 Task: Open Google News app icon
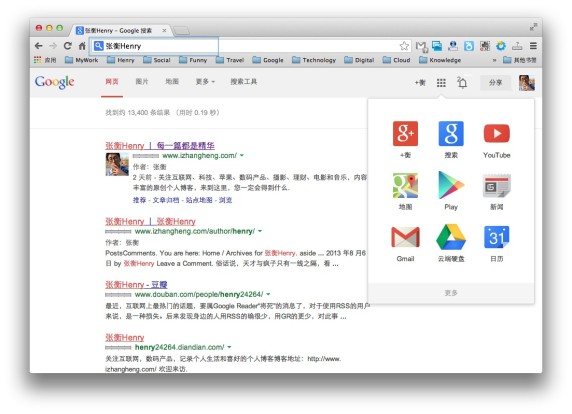tap(496, 186)
